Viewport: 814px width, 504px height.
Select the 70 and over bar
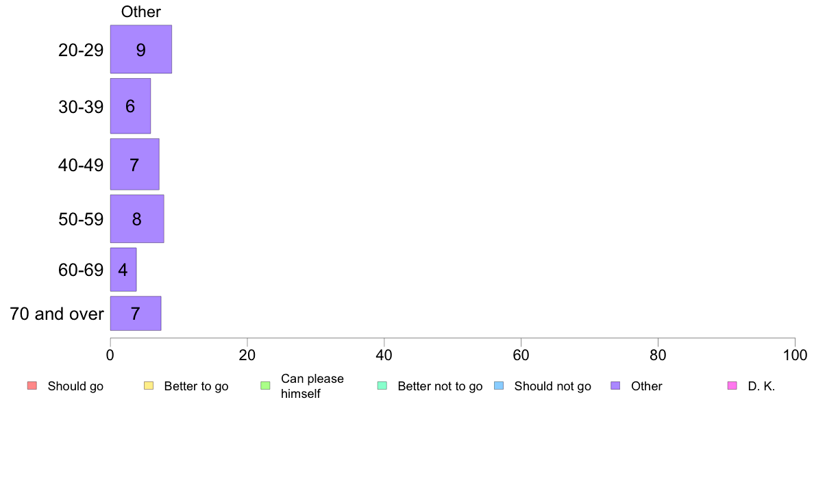pyautogui.click(x=136, y=314)
